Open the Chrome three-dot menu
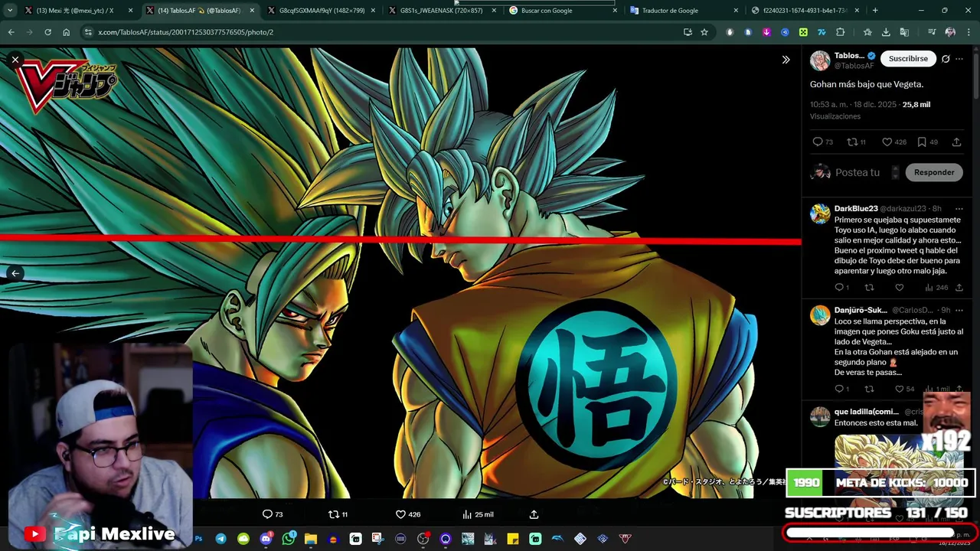Viewport: 980px width, 551px height. [969, 32]
